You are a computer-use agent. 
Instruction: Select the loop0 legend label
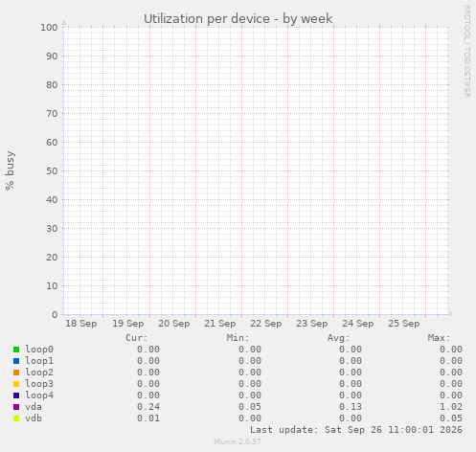[x=39, y=350]
